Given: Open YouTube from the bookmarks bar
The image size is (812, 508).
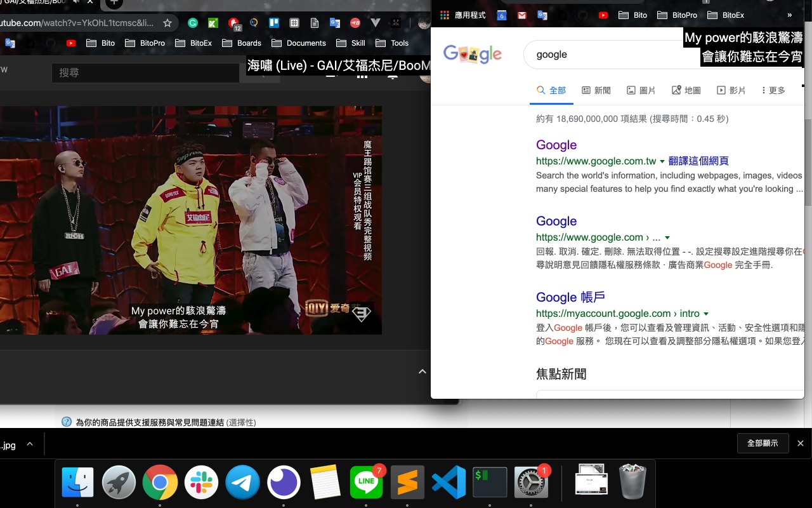Looking at the screenshot, I should pyautogui.click(x=602, y=15).
